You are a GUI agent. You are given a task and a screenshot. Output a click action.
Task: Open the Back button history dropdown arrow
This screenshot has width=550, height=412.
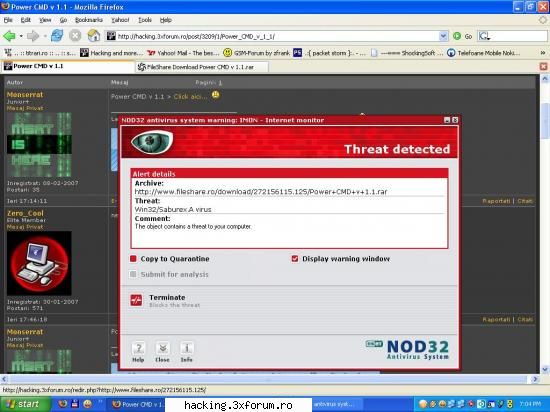pyautogui.click(x=21, y=36)
